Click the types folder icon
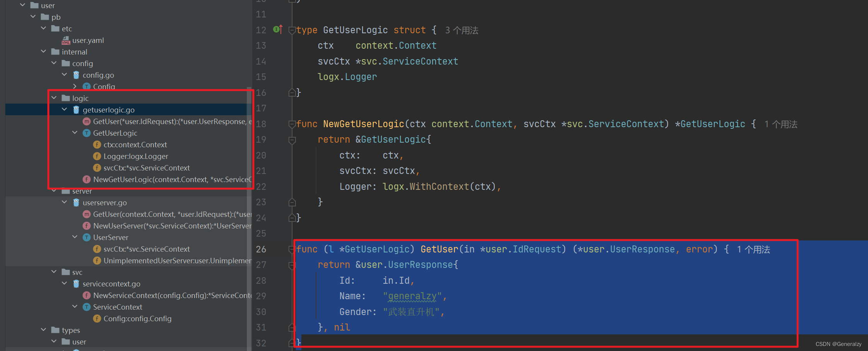This screenshot has height=351, width=868. [55, 330]
